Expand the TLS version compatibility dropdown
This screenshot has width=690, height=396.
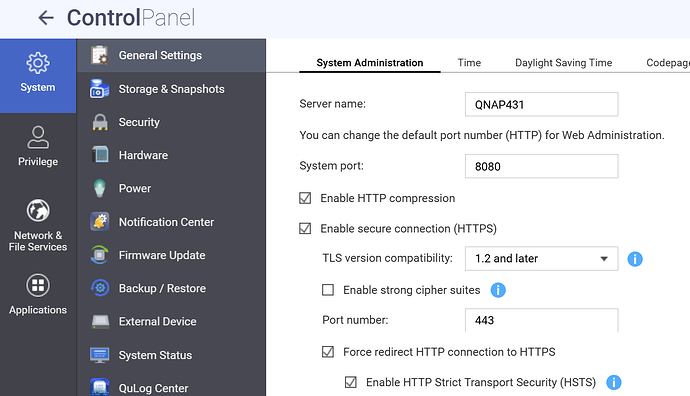[x=541, y=258]
